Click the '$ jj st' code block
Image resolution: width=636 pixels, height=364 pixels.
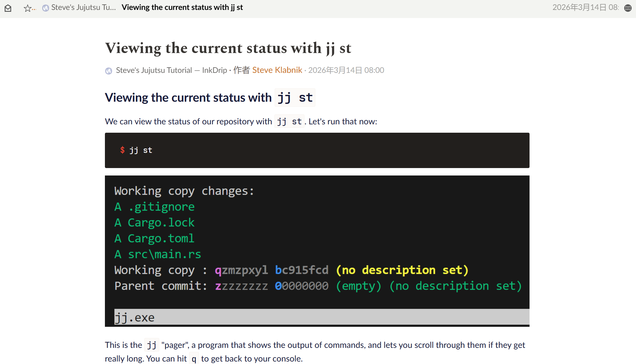coord(317,150)
